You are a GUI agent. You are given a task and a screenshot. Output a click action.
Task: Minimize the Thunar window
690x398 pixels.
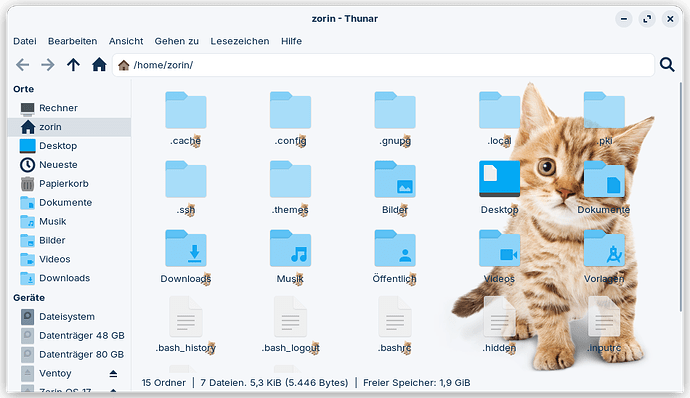point(624,19)
